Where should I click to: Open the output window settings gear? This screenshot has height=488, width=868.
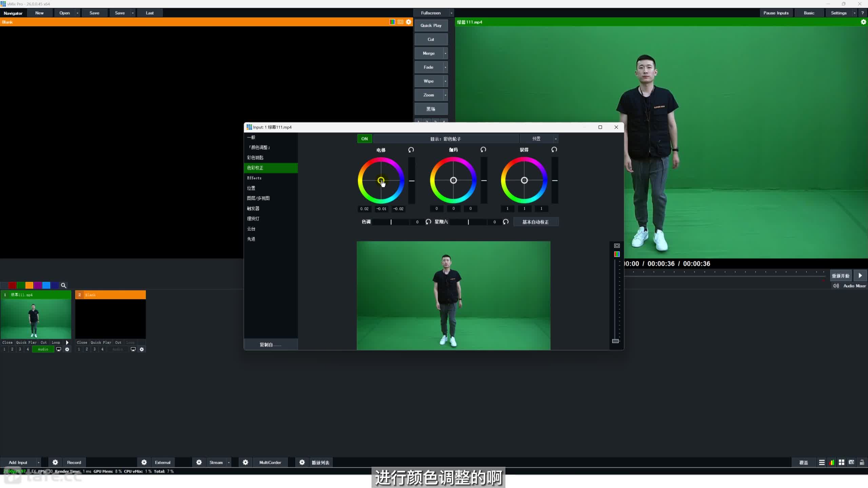pos(863,22)
